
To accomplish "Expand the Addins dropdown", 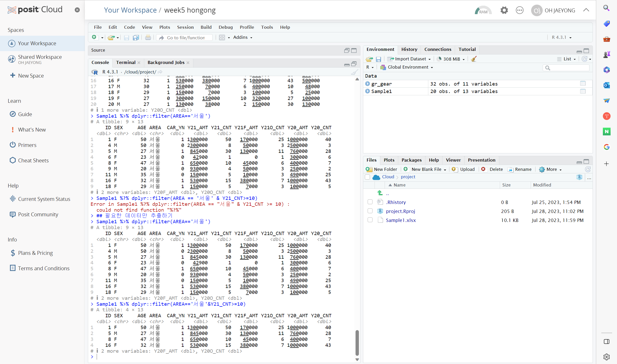I will tap(243, 38).
